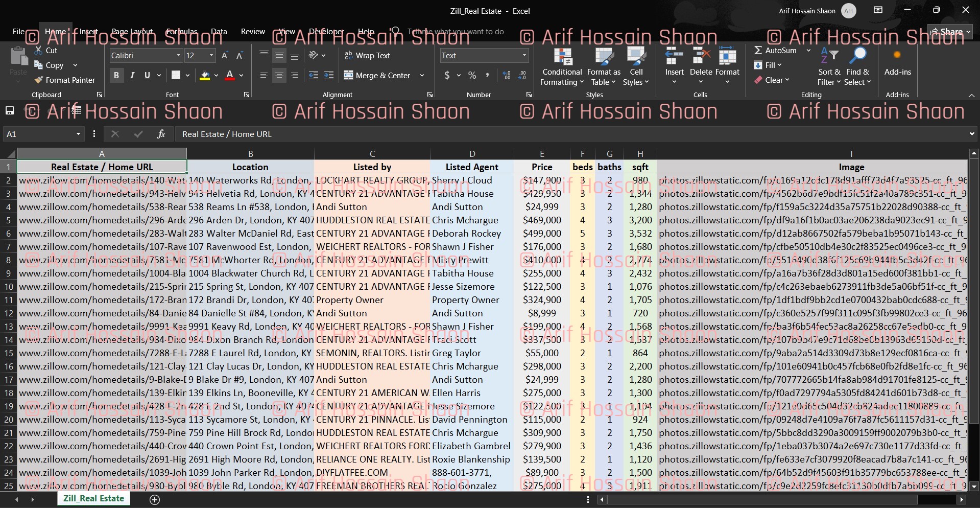Toggle Bold formatting
980x508 pixels.
coord(116,76)
